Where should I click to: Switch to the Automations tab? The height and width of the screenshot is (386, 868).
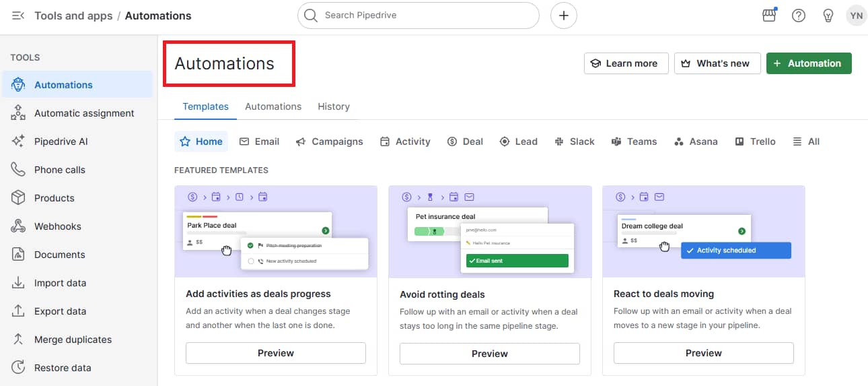273,106
